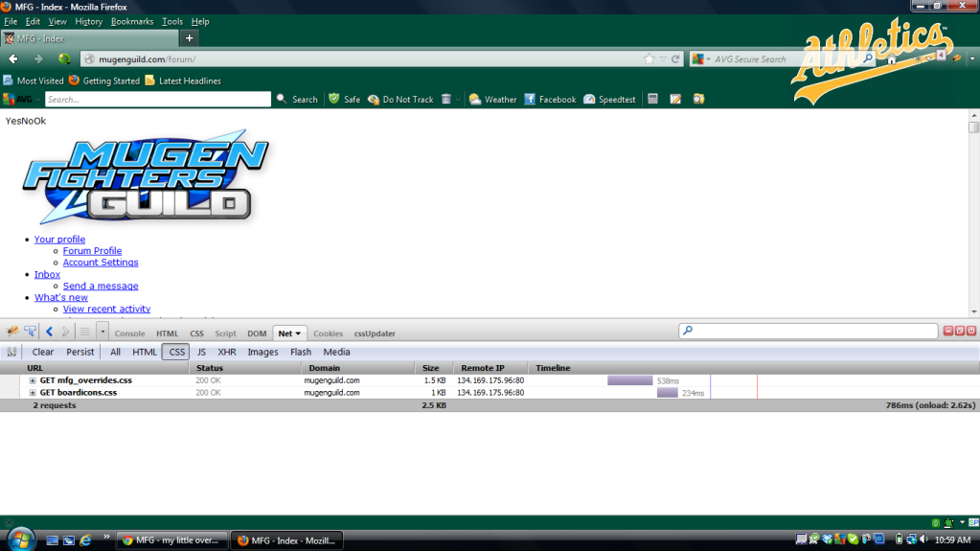Expand the GET mfg_overrides.css request
The height and width of the screenshot is (551, 980).
pyautogui.click(x=33, y=380)
